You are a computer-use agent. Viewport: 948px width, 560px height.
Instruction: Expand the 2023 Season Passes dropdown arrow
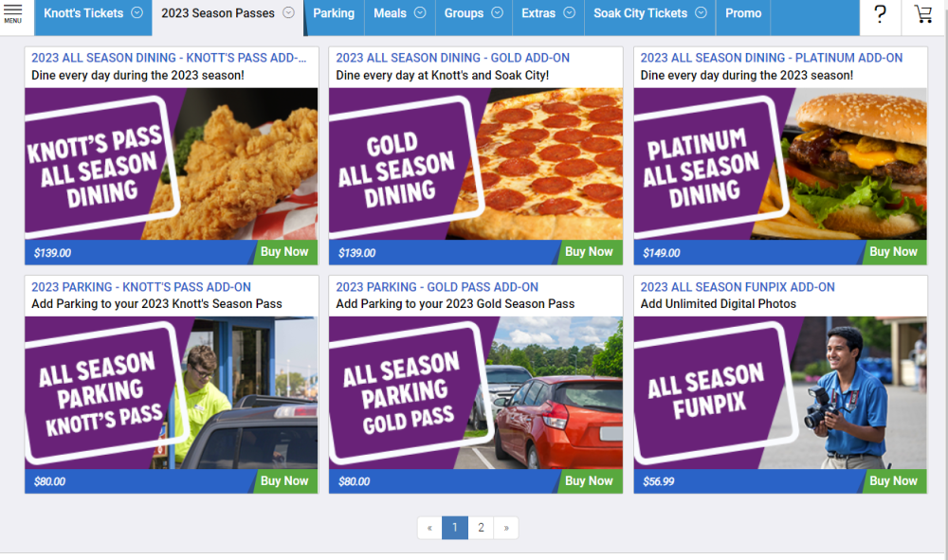tap(288, 12)
